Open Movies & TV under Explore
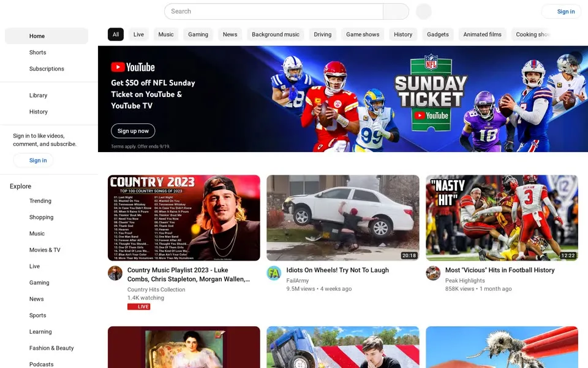The width and height of the screenshot is (588, 368). [x=47, y=250]
